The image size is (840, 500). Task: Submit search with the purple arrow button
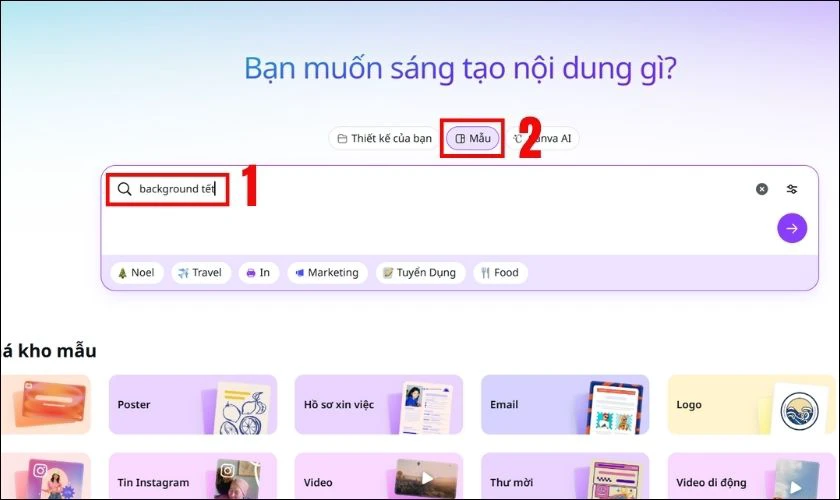click(792, 228)
